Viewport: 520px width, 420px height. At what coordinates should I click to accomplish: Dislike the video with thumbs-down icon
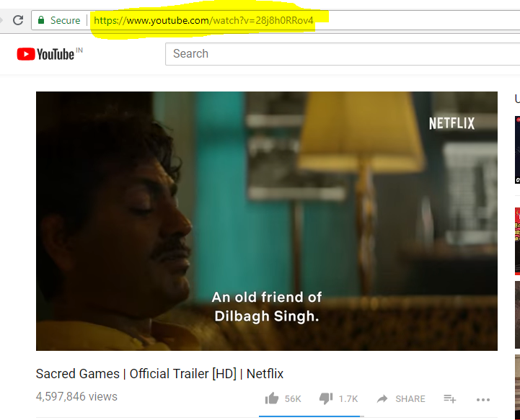click(326, 398)
